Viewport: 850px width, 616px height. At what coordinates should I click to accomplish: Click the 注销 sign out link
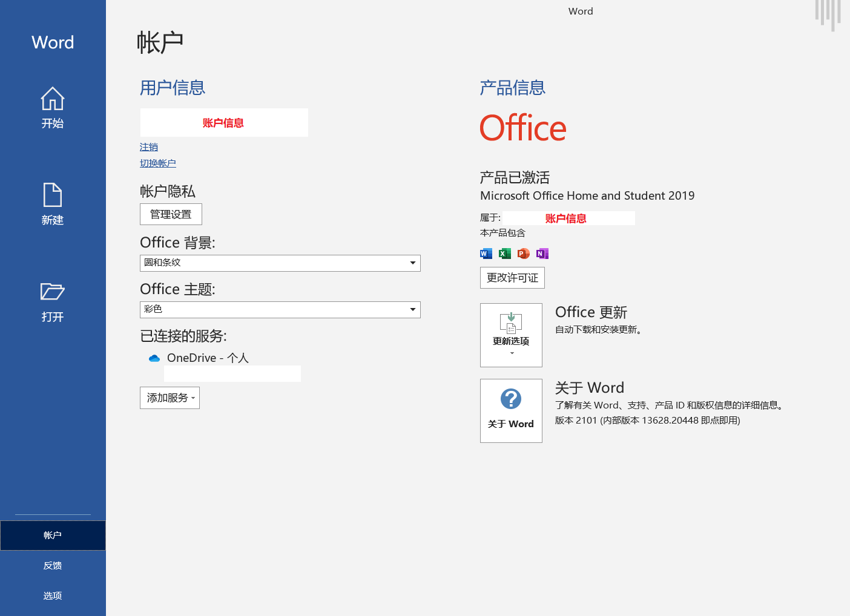(x=149, y=147)
